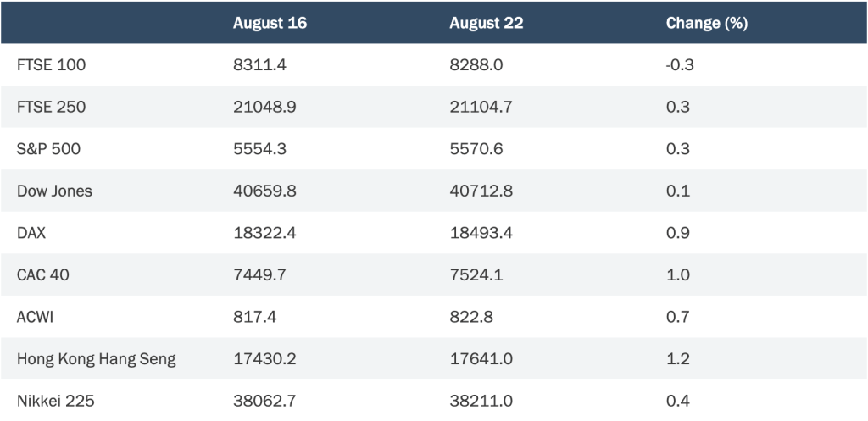
Task: Click the 21104.7 value for FTSE 250
Action: tap(481, 107)
